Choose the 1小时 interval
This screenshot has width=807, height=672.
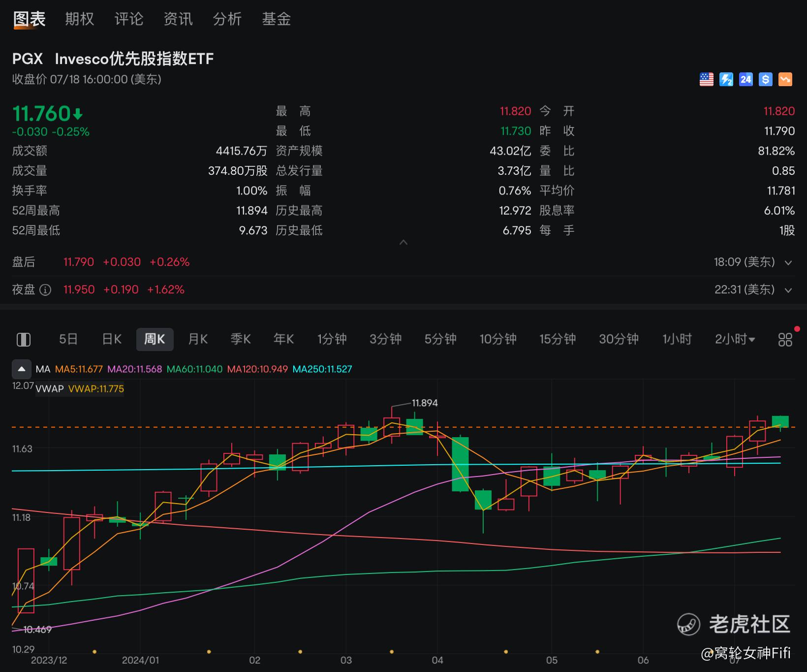coord(677,339)
